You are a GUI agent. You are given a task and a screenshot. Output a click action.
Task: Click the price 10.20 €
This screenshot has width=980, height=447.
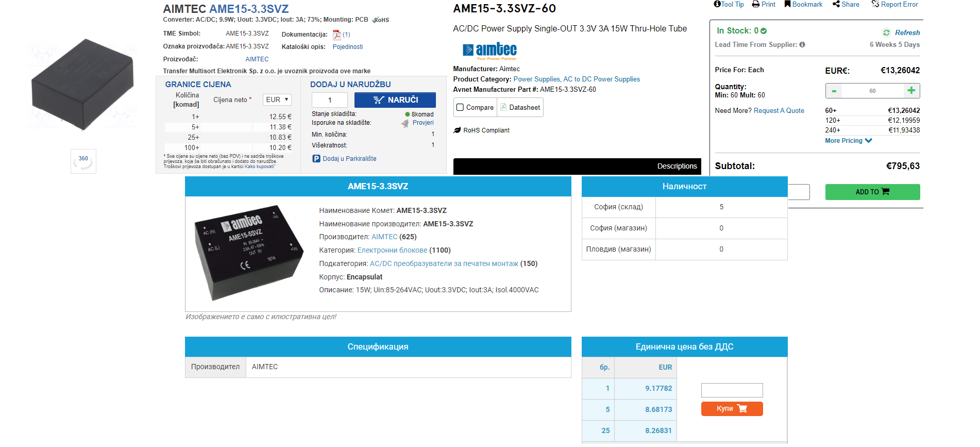(280, 148)
